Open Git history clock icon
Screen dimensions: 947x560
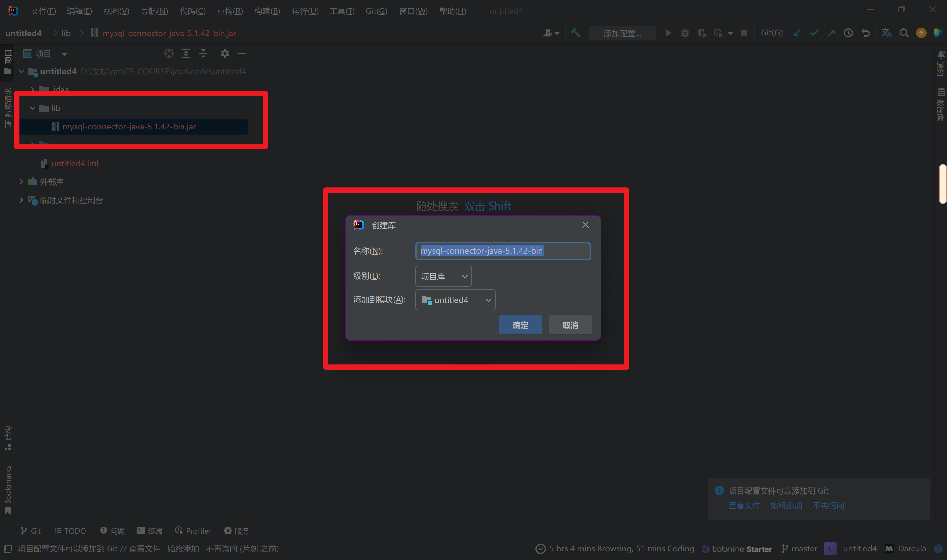point(848,33)
